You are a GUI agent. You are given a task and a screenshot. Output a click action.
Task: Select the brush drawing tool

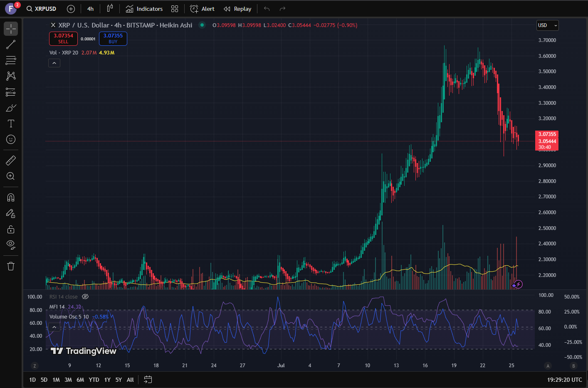(11, 108)
